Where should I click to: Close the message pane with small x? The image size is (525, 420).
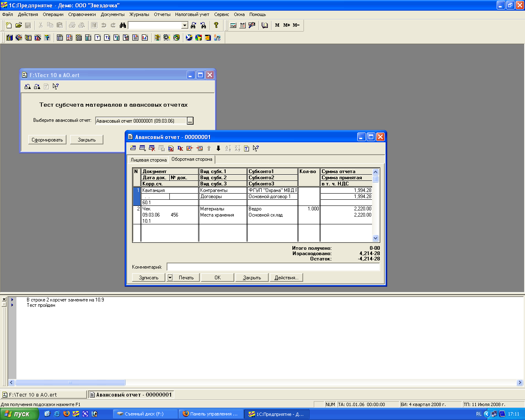coord(4,299)
